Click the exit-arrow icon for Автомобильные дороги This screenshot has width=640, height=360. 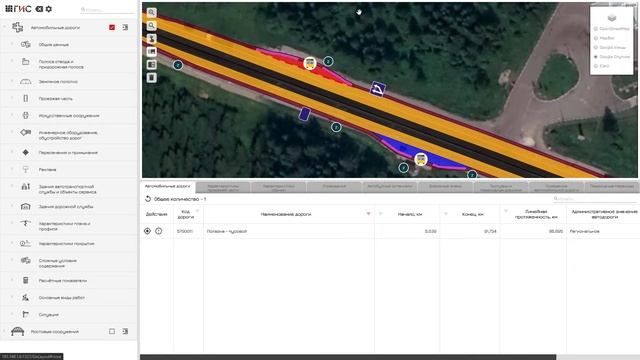coord(125,27)
